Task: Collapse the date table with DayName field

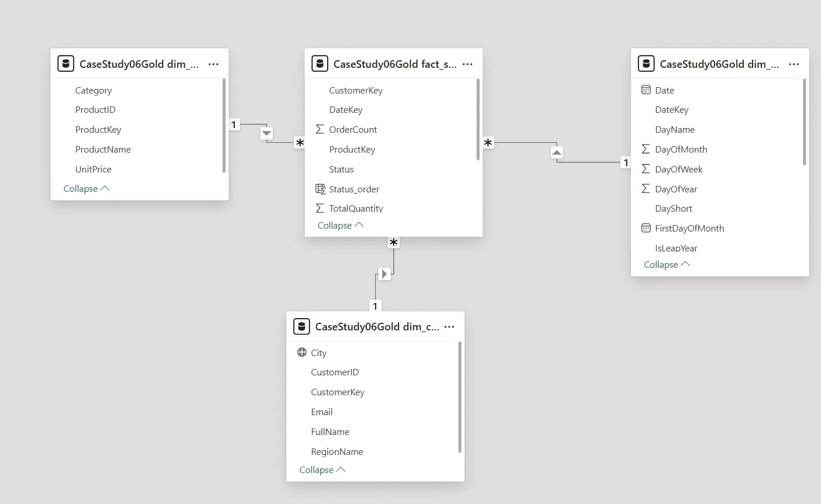Action: [667, 265]
